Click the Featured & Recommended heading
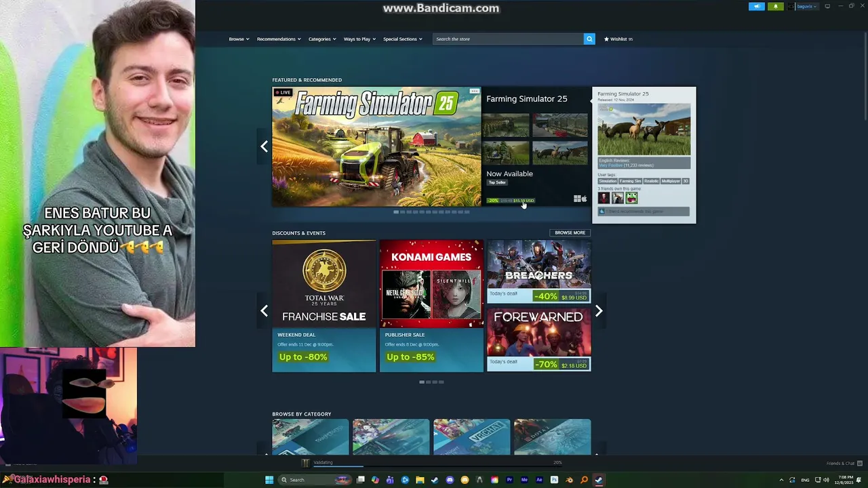This screenshot has height=488, width=868. point(307,80)
